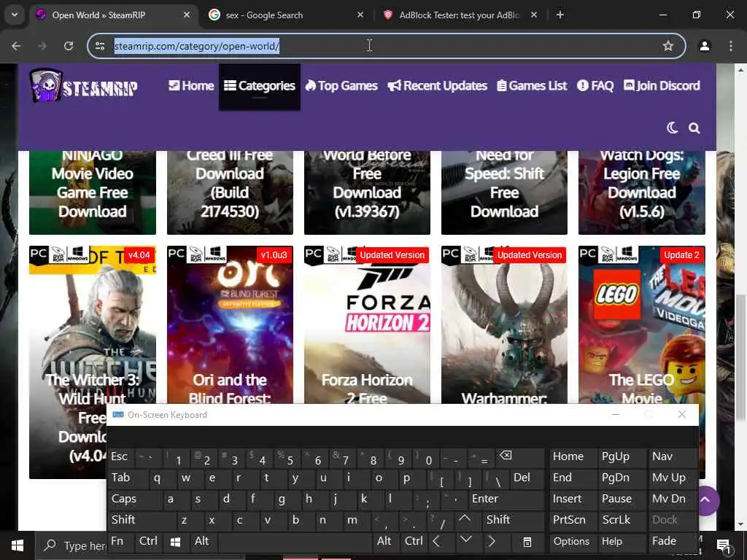747x560 pixels.
Task: Open Top Games page
Action: pyautogui.click(x=341, y=86)
